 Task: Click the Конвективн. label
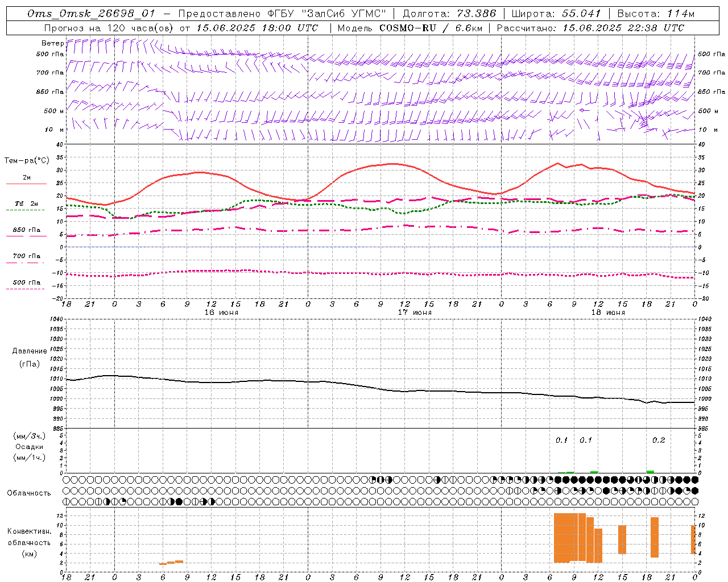point(30,531)
